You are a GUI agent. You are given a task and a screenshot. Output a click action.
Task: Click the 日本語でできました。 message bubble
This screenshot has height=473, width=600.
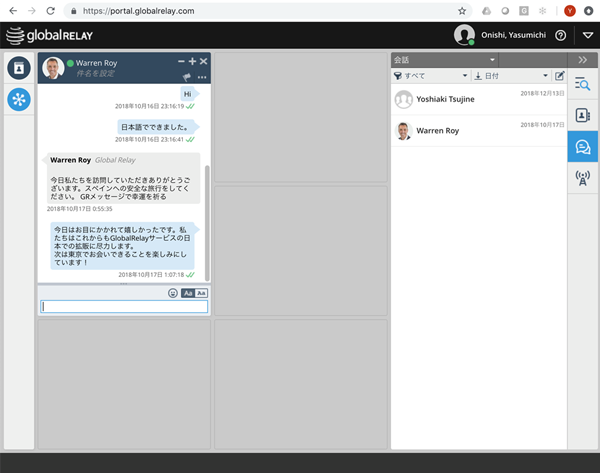(x=158, y=127)
